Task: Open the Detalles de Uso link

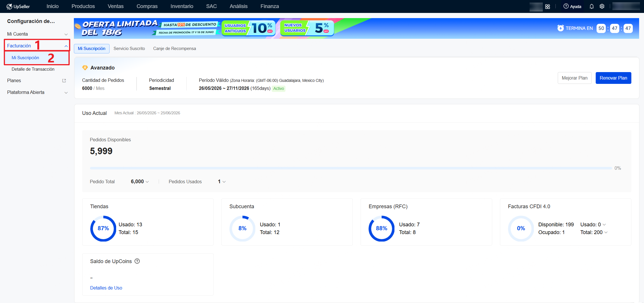Action: point(106,288)
